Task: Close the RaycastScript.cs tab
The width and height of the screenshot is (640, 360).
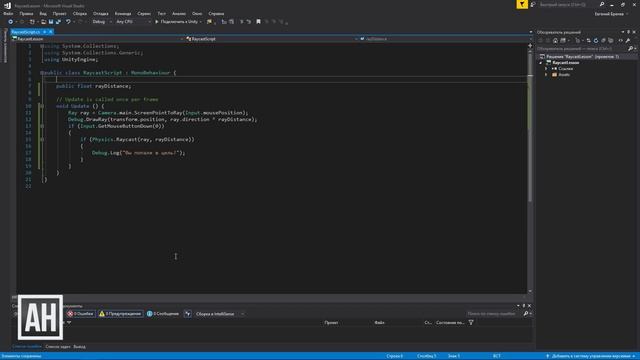Action: pyautogui.click(x=51, y=32)
